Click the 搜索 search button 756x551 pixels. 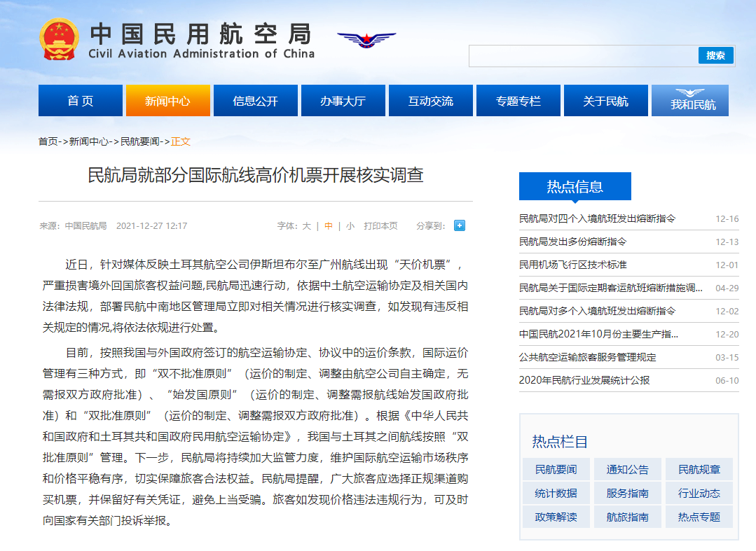[x=715, y=55]
